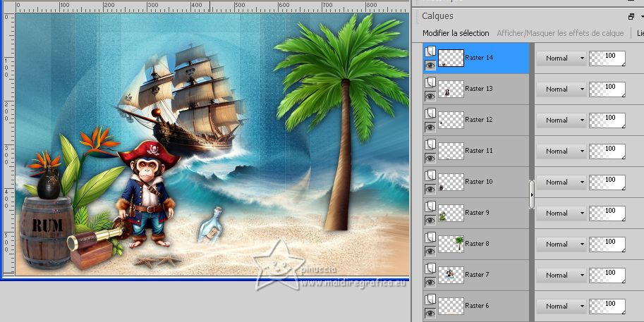
Task: Click the Raster 12 thumbnail
Action: coord(451,120)
